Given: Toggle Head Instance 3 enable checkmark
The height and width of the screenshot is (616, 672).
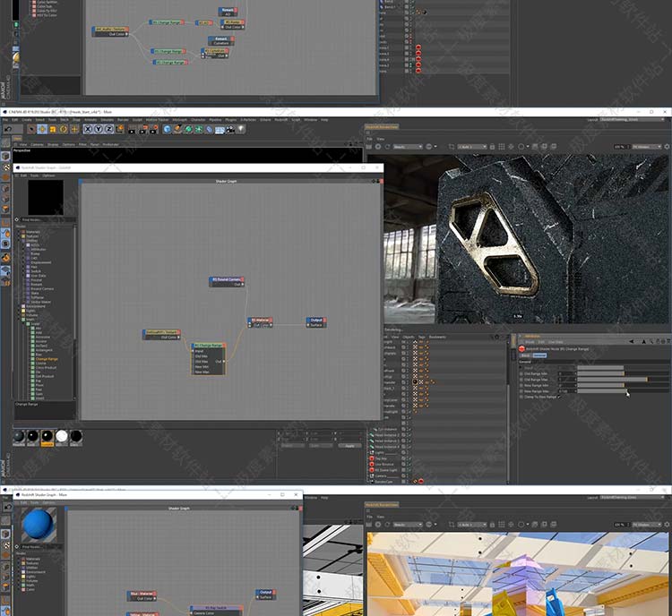Looking at the screenshot, I should point(409,441).
